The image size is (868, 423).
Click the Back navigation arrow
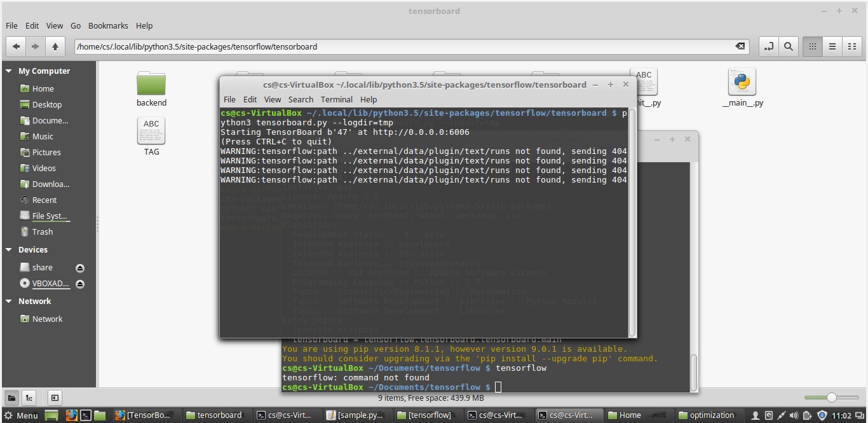(16, 46)
